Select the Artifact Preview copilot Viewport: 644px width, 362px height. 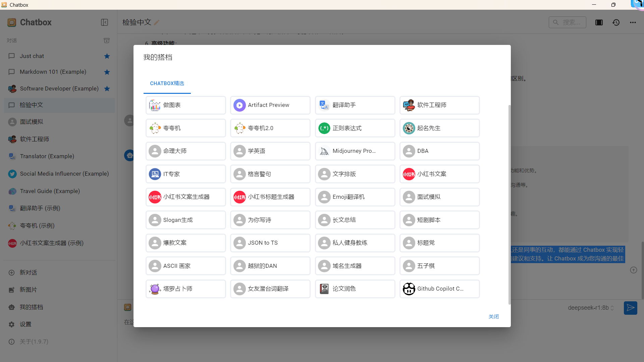point(270,105)
